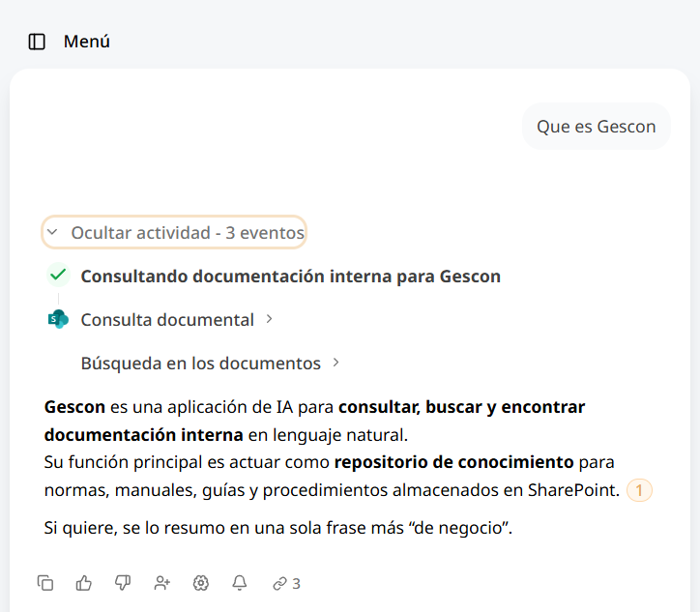This screenshot has height=612, width=700.
Task: Select the Que es Gescon message bubble
Action: tap(596, 127)
